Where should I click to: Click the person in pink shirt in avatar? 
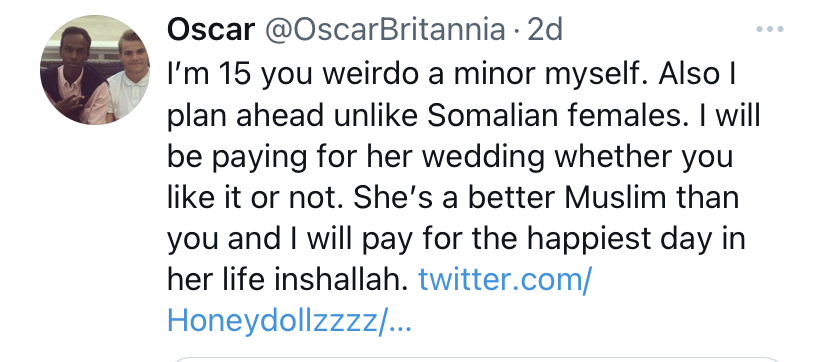pyautogui.click(x=76, y=77)
